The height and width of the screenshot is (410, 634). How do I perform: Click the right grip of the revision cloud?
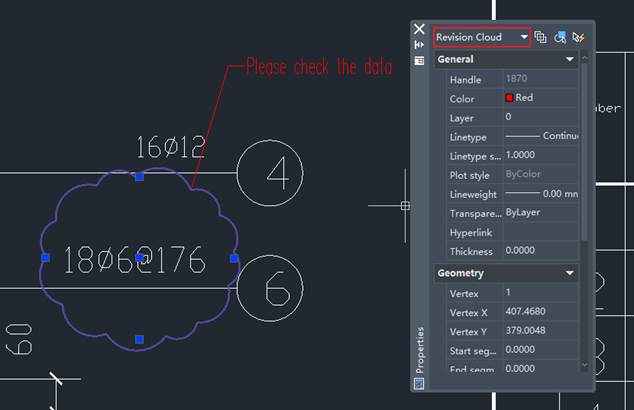coord(234,258)
